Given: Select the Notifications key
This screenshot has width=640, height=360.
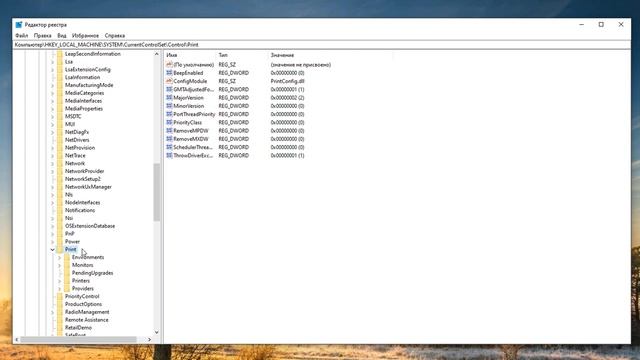Looking at the screenshot, I should (x=80, y=210).
